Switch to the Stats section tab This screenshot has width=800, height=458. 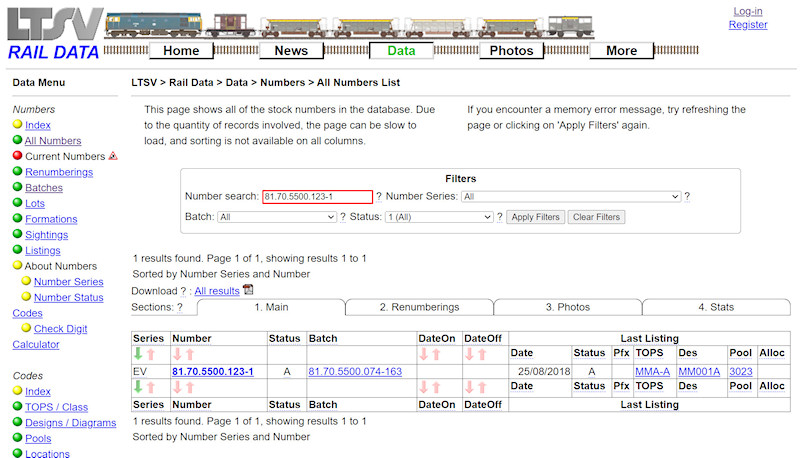(x=715, y=307)
